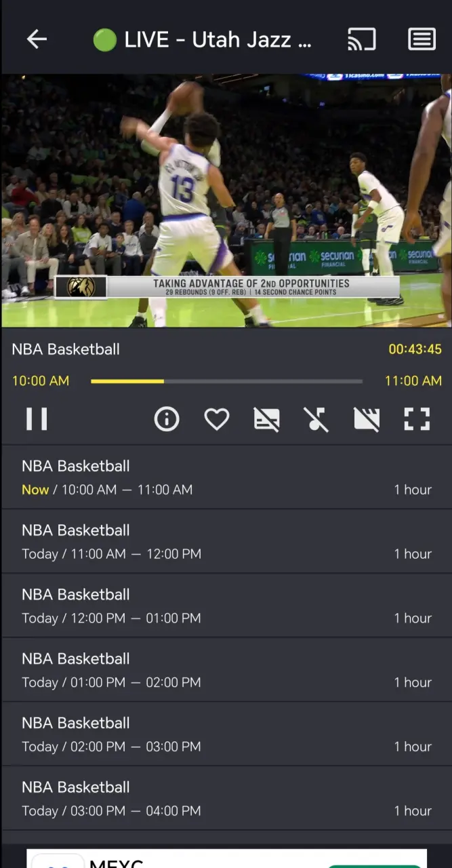Show program info icon
This screenshot has height=868, width=452.
[x=167, y=419]
